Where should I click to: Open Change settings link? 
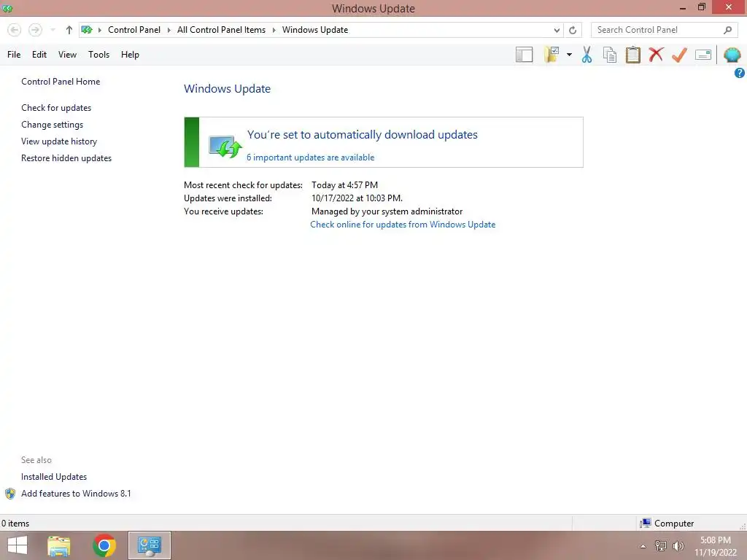[x=52, y=125]
